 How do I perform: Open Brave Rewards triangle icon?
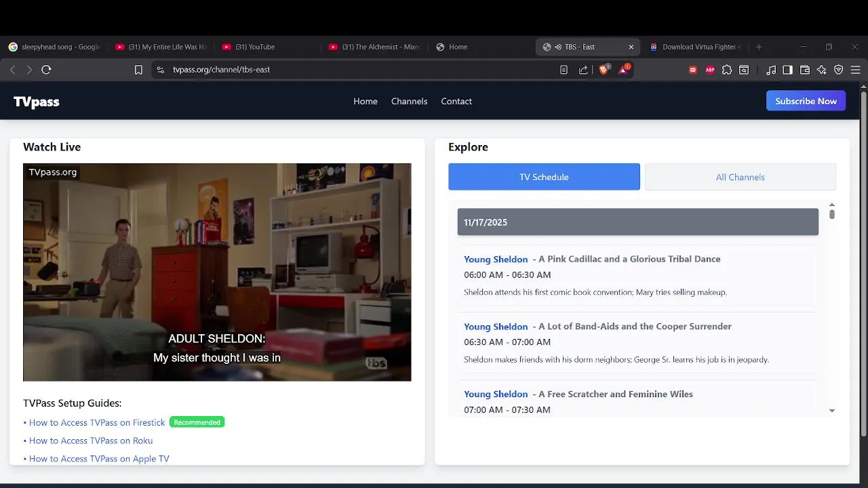[x=624, y=69]
